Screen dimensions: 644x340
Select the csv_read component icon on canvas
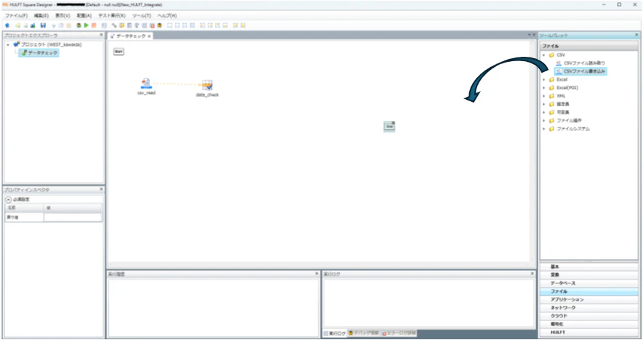point(146,83)
